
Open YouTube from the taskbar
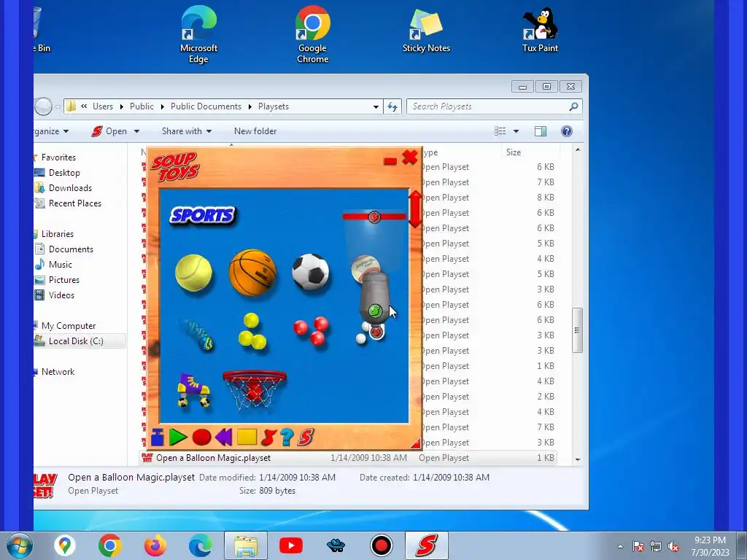290,545
